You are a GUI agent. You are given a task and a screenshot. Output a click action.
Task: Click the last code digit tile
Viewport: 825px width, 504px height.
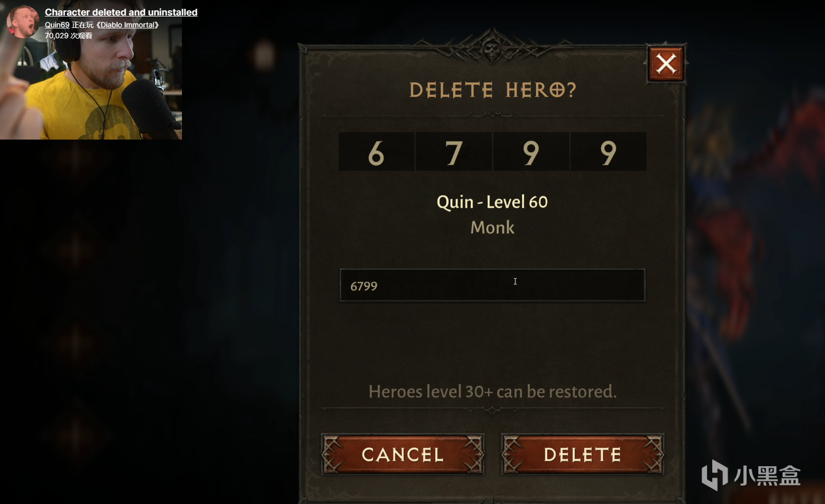pyautogui.click(x=608, y=151)
